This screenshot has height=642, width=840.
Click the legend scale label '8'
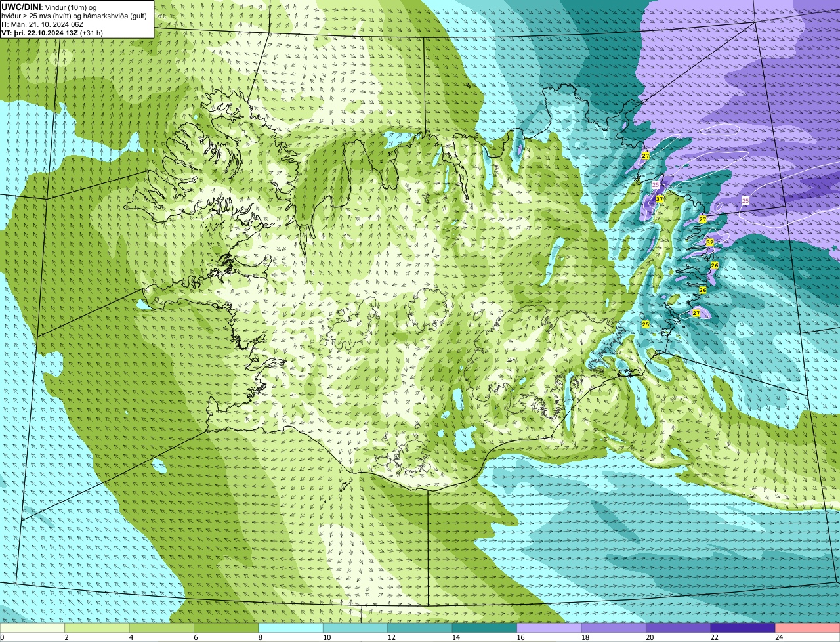(x=260, y=637)
